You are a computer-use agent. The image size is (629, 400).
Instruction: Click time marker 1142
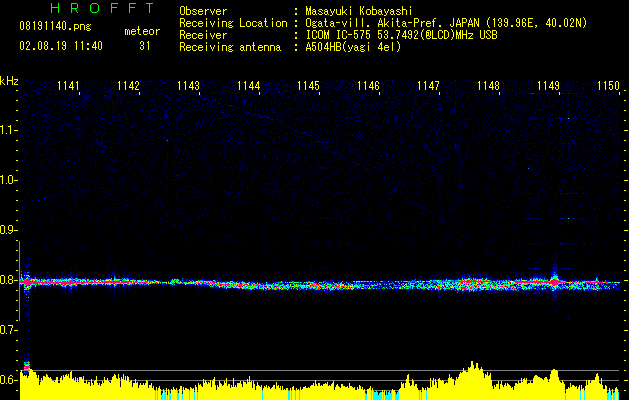click(128, 86)
